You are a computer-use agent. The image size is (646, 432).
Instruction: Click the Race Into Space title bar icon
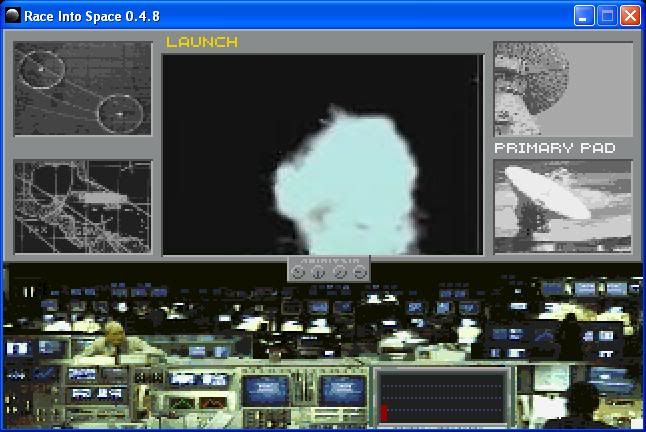pyautogui.click(x=13, y=16)
